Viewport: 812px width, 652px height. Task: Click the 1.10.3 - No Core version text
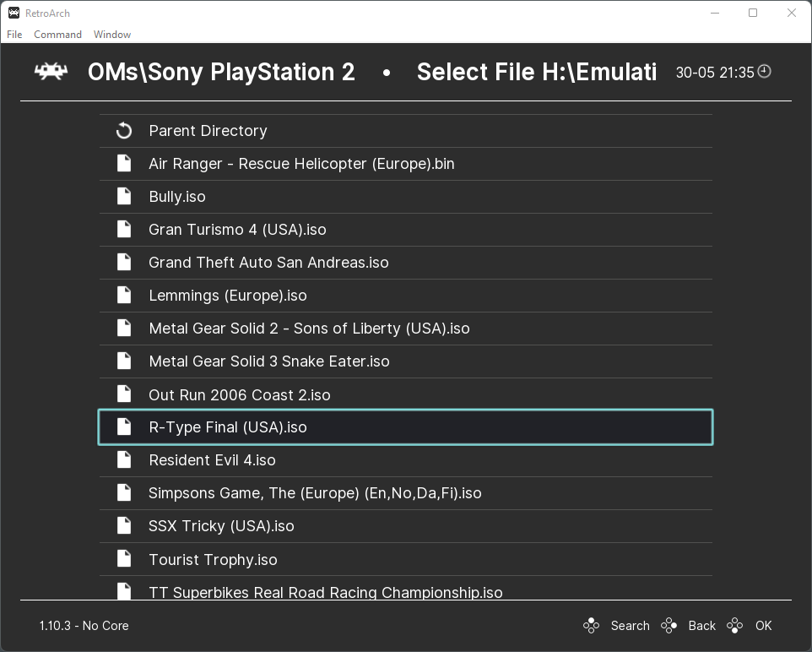84,626
